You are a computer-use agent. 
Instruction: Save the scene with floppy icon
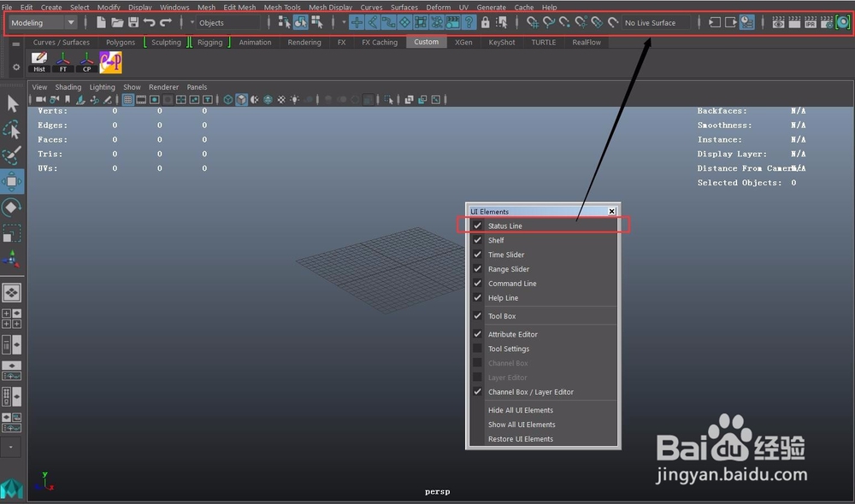[133, 22]
